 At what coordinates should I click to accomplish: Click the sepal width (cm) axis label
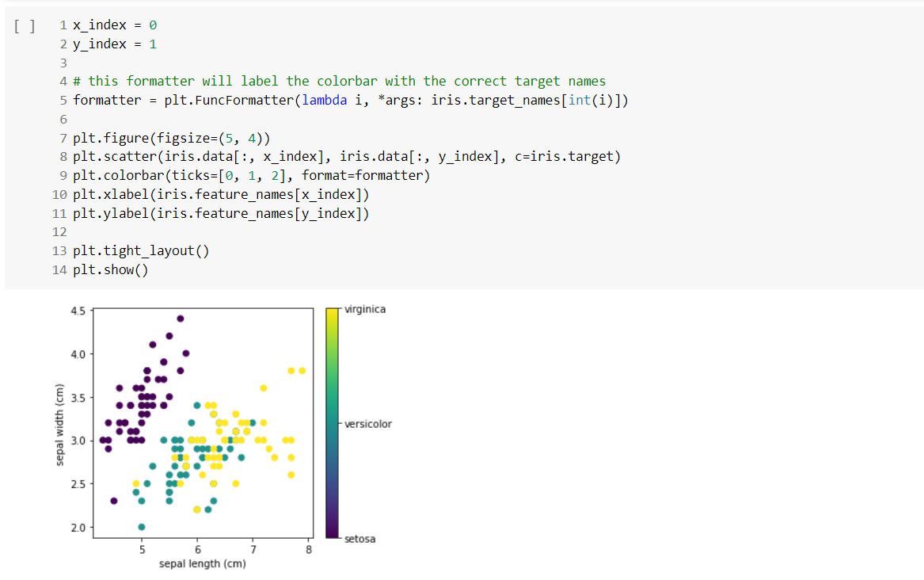click(59, 425)
